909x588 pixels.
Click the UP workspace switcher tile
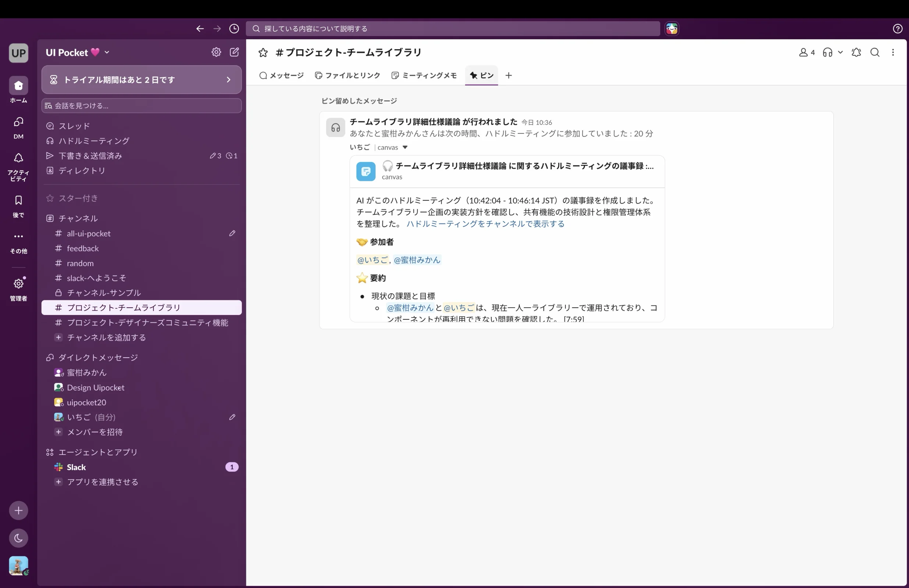(18, 53)
